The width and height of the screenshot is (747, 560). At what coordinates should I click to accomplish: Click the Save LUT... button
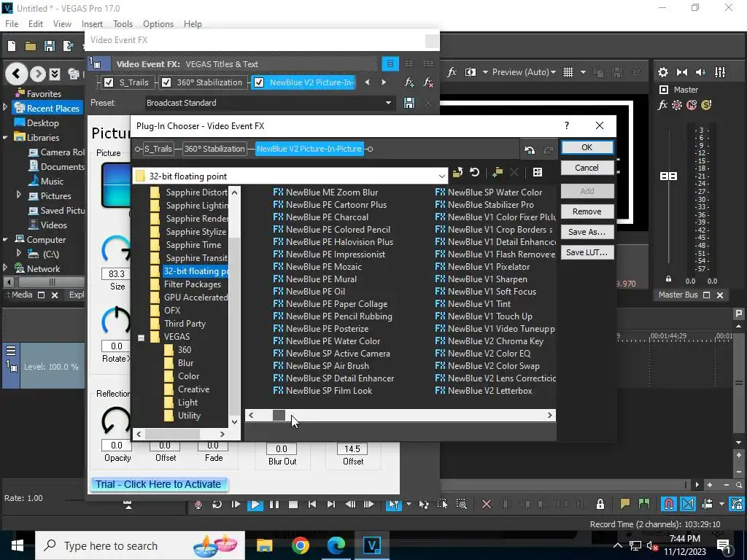pyautogui.click(x=587, y=252)
